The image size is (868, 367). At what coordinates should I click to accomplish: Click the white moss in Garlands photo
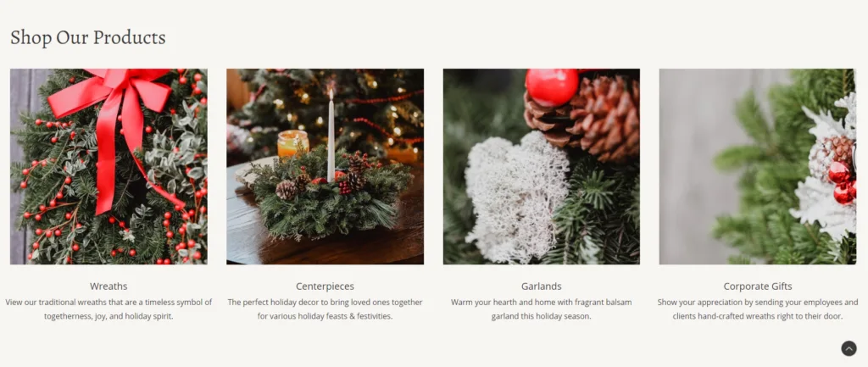[x=516, y=196]
